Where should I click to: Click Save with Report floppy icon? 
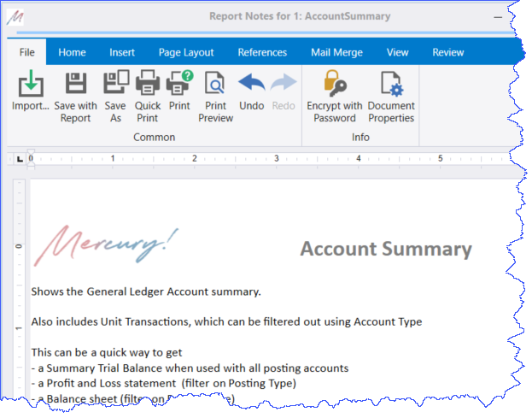coord(76,83)
